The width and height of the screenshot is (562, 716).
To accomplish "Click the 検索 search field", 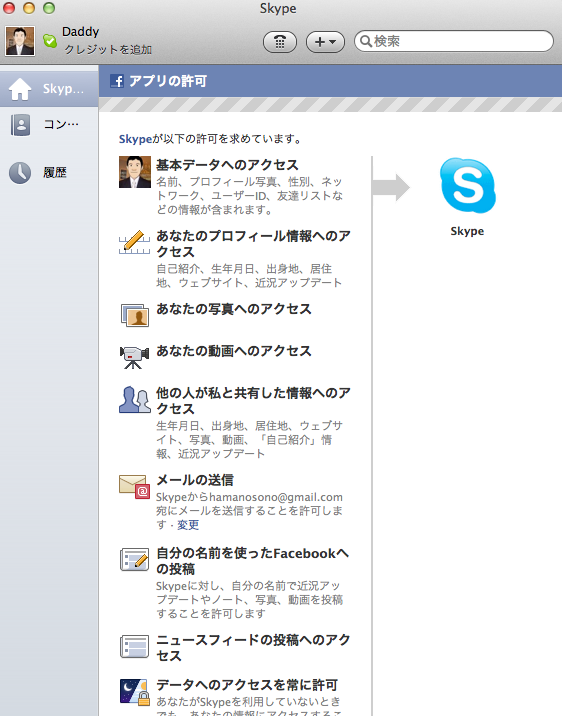I will coord(454,42).
